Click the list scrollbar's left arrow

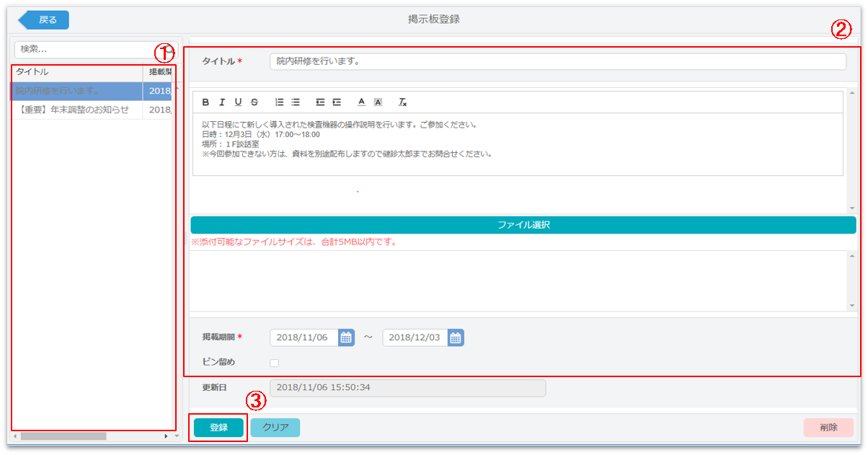point(15,436)
